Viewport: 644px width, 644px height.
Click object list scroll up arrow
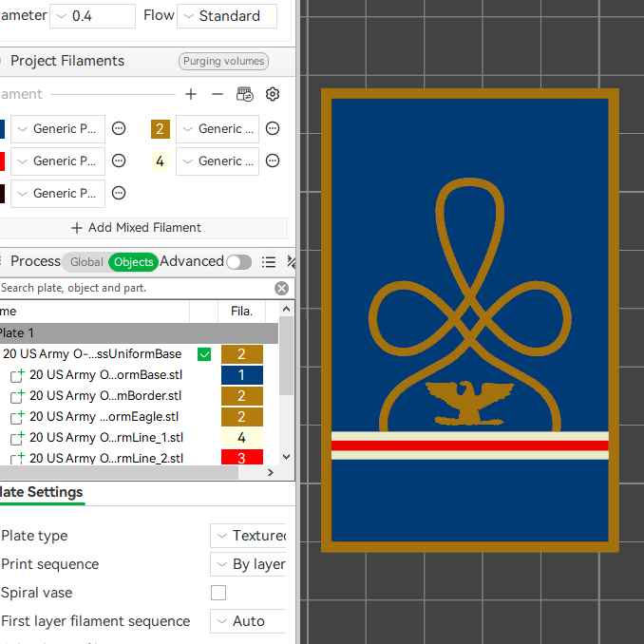tap(287, 310)
